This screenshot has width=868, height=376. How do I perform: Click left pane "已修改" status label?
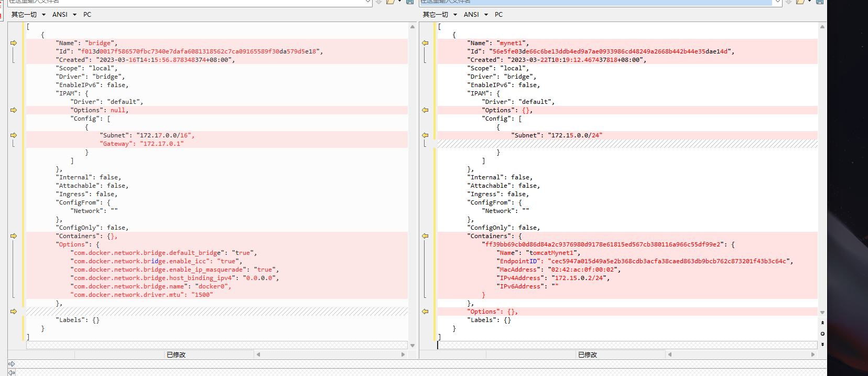(x=176, y=355)
